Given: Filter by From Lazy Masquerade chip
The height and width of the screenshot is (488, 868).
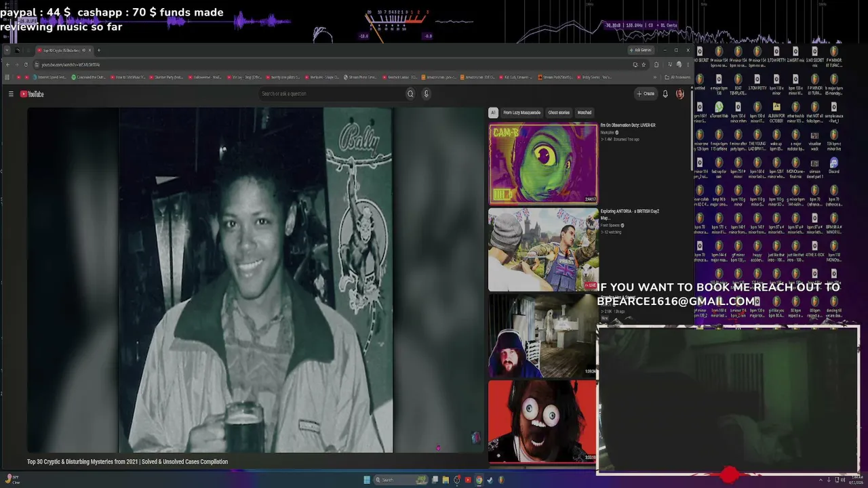Looking at the screenshot, I should 521,113.
